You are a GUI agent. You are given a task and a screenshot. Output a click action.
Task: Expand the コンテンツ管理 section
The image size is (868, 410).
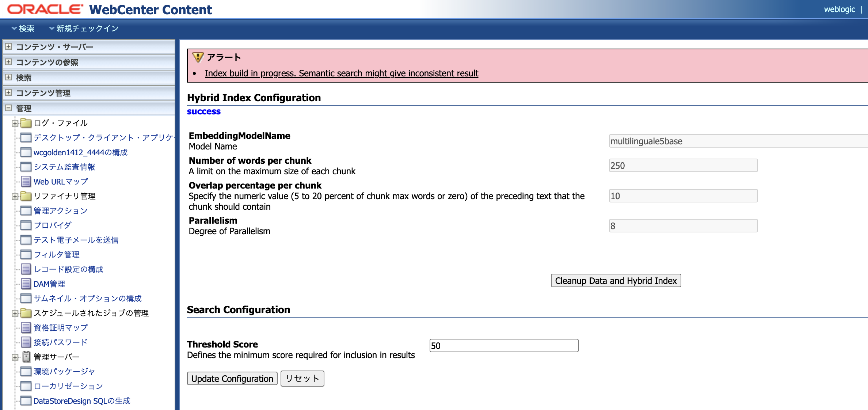(x=8, y=92)
